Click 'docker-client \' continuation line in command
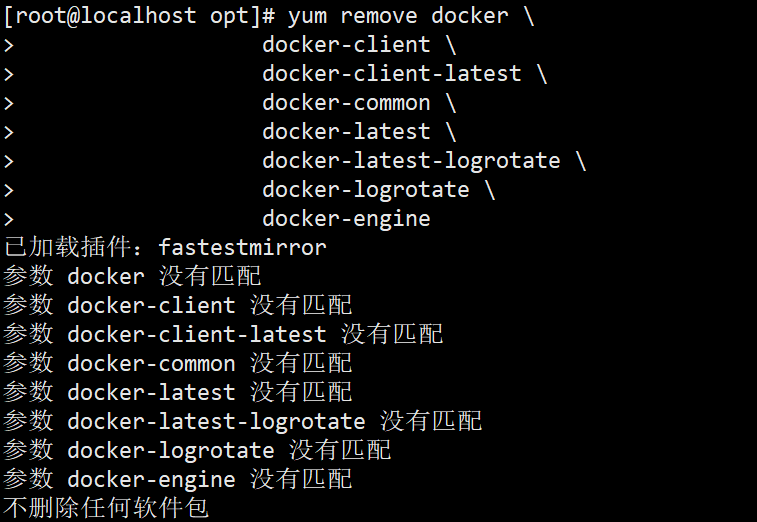This screenshot has height=522, width=757. (x=354, y=45)
